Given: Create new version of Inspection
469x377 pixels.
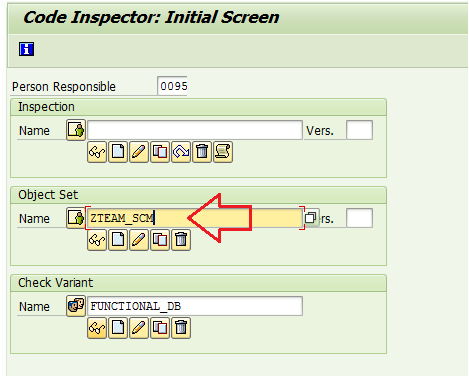Looking at the screenshot, I should coord(181,152).
